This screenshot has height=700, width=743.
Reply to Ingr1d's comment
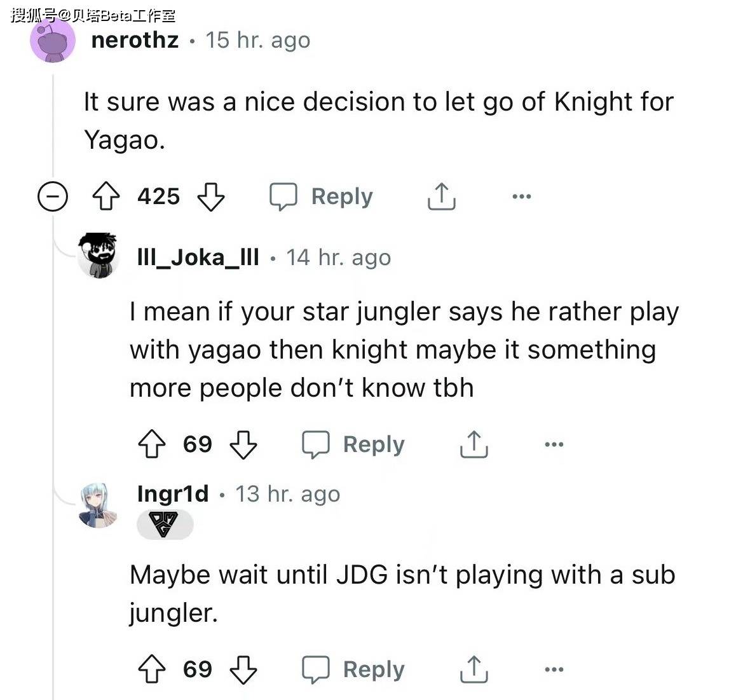[x=353, y=669]
